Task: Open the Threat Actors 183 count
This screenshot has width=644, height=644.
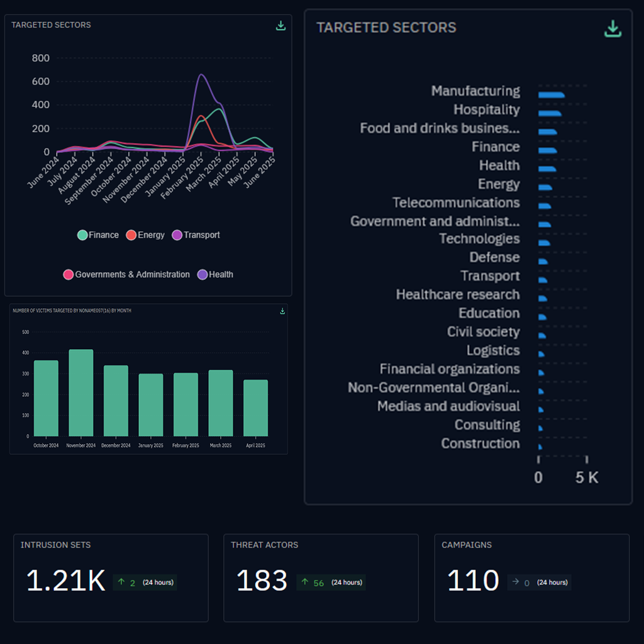Action: [262, 581]
